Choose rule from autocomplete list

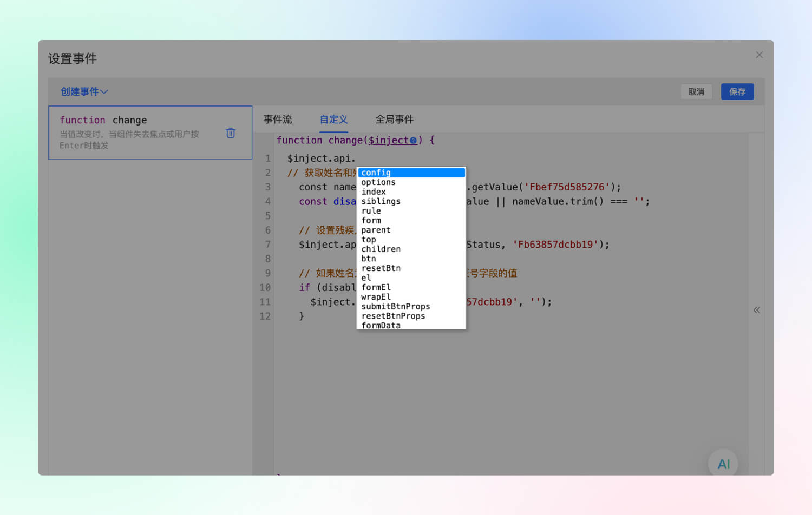point(411,211)
